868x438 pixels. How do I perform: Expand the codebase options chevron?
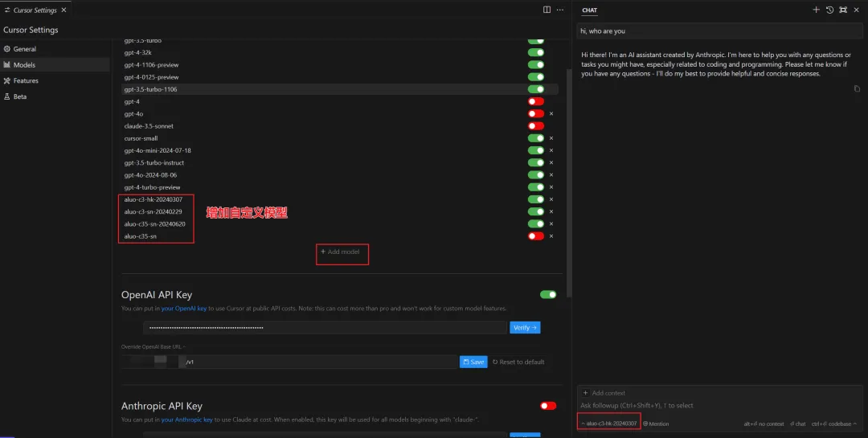pos(854,424)
